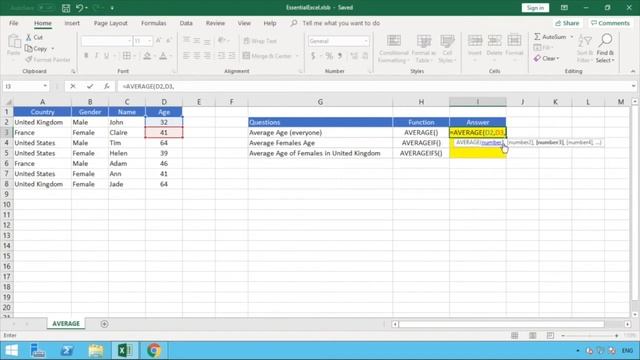Toggle the AutoSave switch
Image resolution: width=640 pixels, height=360 pixels.
click(x=46, y=8)
